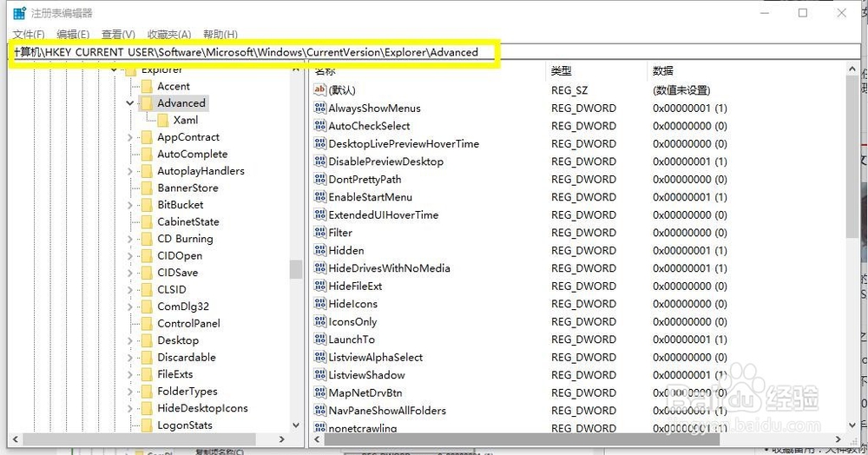Open the 查看(V) menu
868x455 pixels.
[x=118, y=35]
